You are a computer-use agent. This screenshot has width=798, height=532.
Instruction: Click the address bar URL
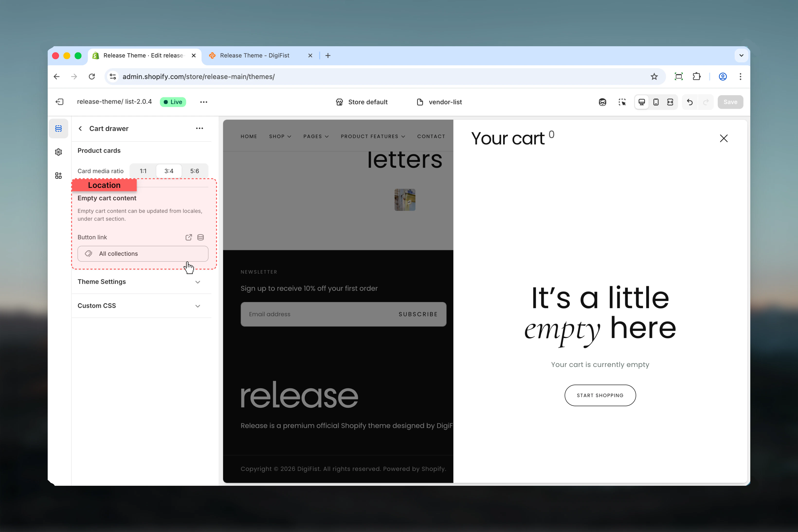[x=198, y=77]
